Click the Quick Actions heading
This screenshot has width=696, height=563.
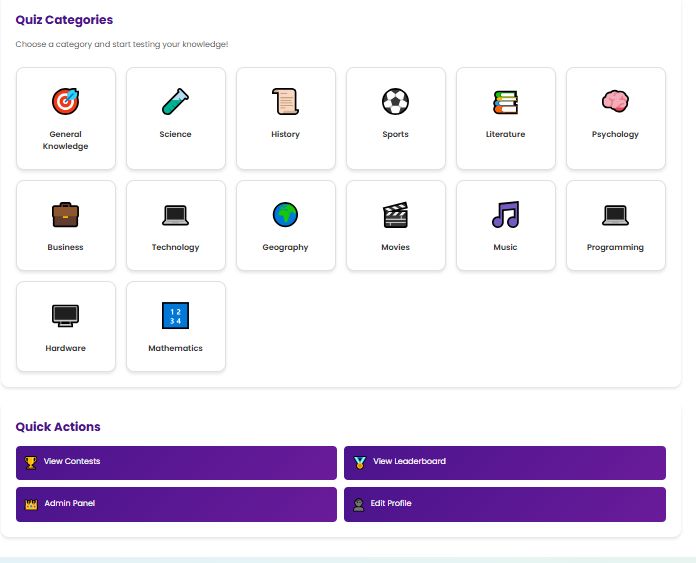tap(58, 427)
